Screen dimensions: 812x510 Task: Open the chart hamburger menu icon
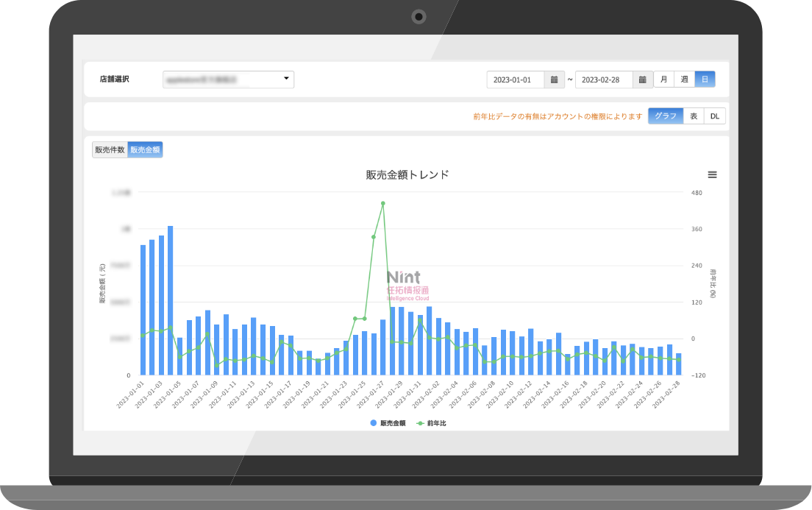pos(712,175)
